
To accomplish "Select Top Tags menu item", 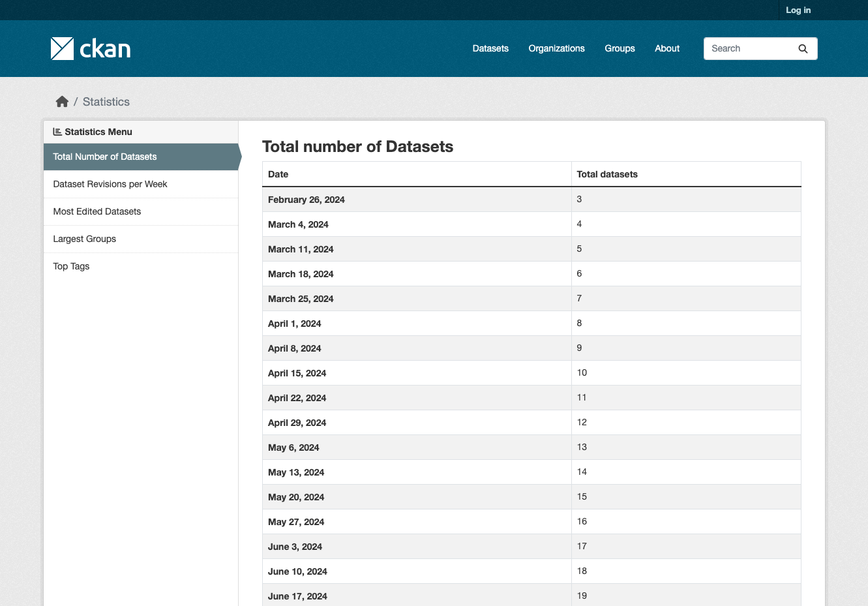I will [141, 266].
